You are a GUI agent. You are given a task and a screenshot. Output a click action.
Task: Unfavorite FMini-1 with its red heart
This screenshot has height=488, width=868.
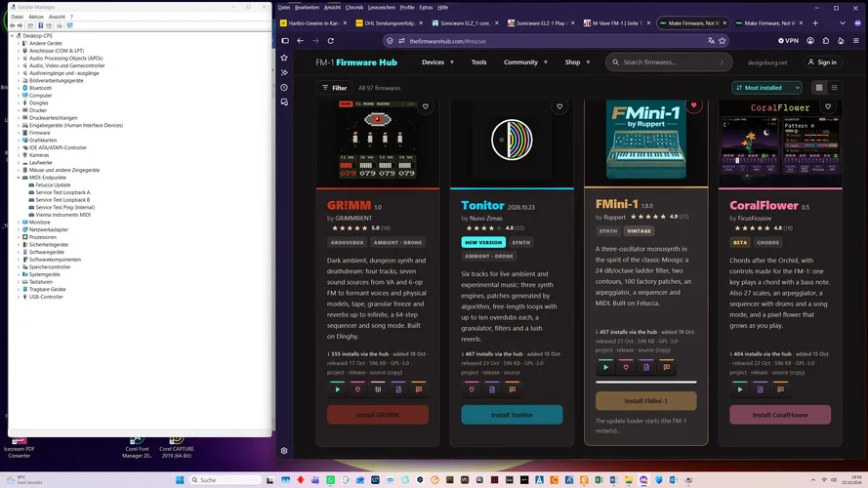[693, 105]
